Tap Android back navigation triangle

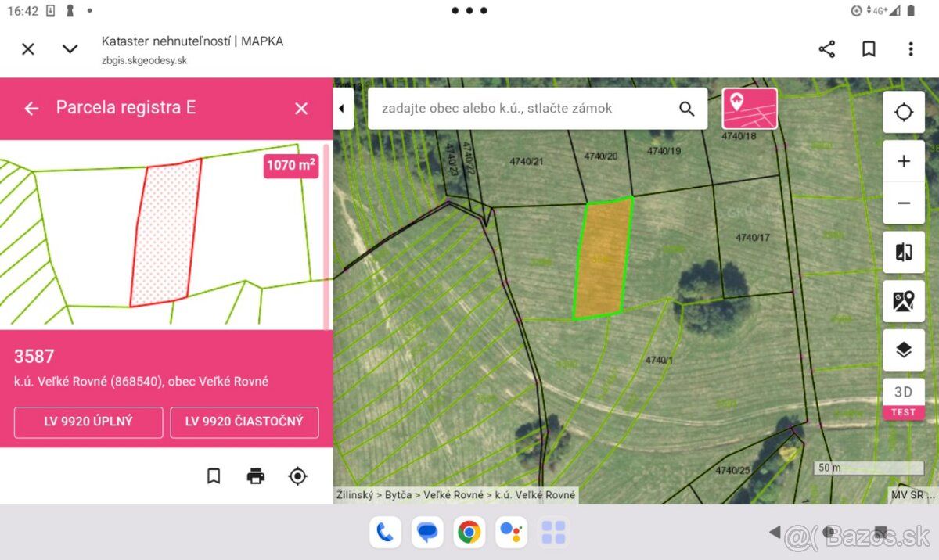pyautogui.click(x=775, y=533)
